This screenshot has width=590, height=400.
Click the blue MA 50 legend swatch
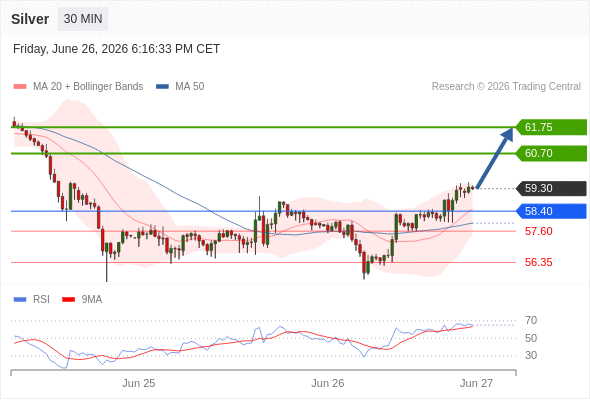tap(162, 87)
